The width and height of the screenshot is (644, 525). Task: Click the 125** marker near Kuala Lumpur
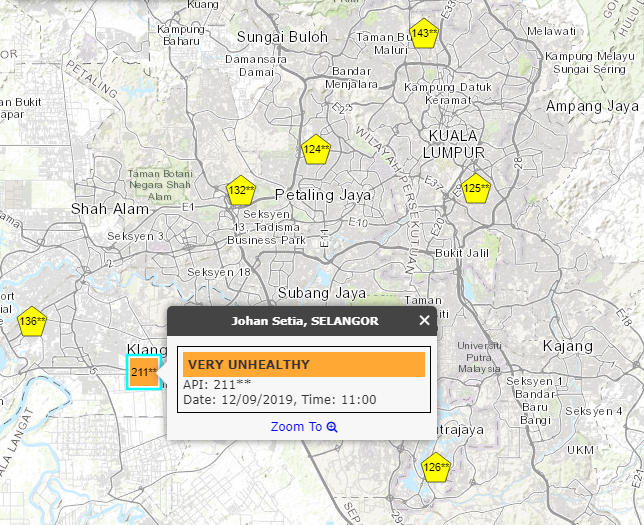tap(476, 189)
